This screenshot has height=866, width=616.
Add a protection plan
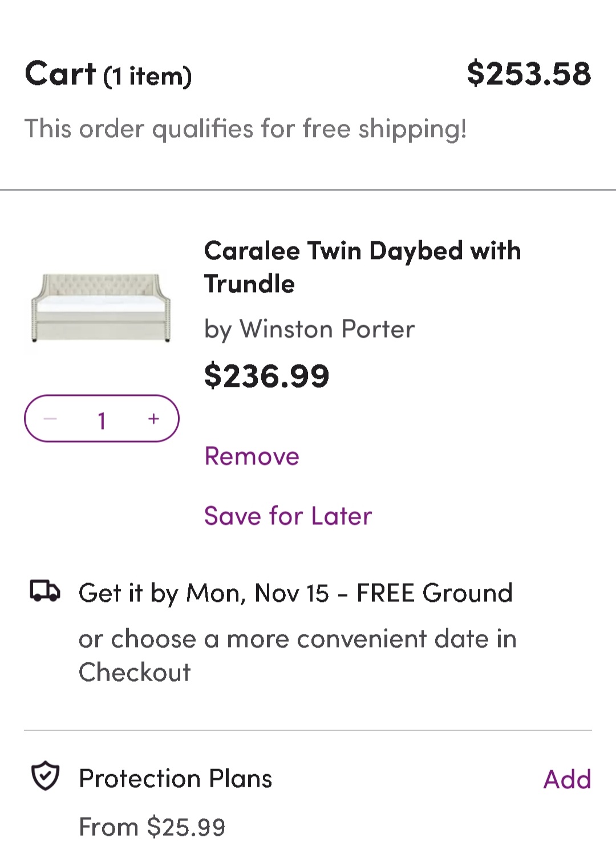567,779
